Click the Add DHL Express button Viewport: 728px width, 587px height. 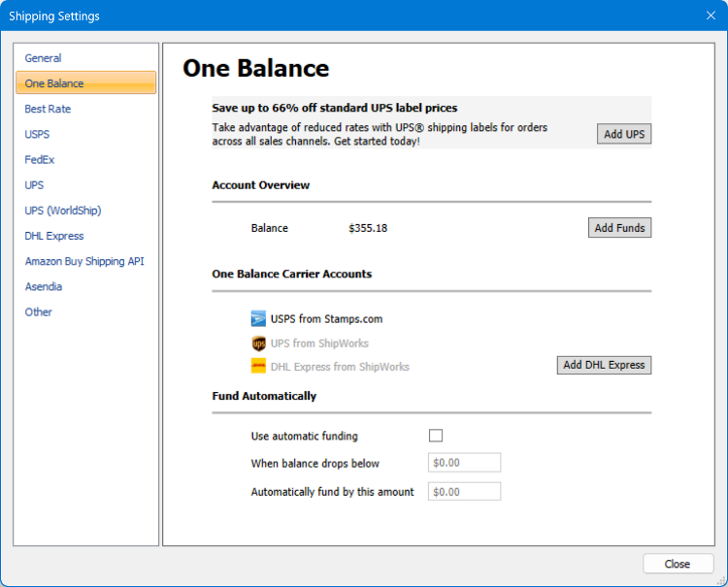(x=604, y=365)
